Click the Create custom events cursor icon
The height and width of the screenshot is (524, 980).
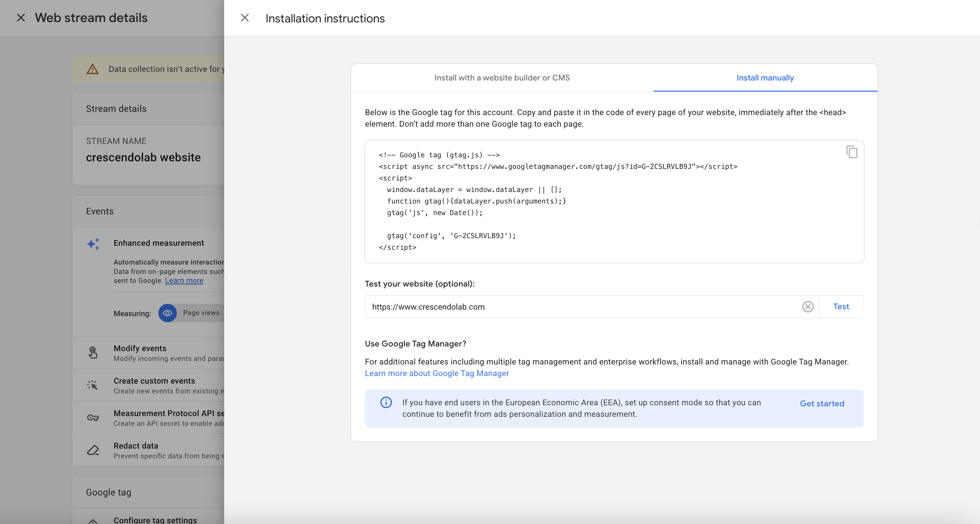(92, 385)
